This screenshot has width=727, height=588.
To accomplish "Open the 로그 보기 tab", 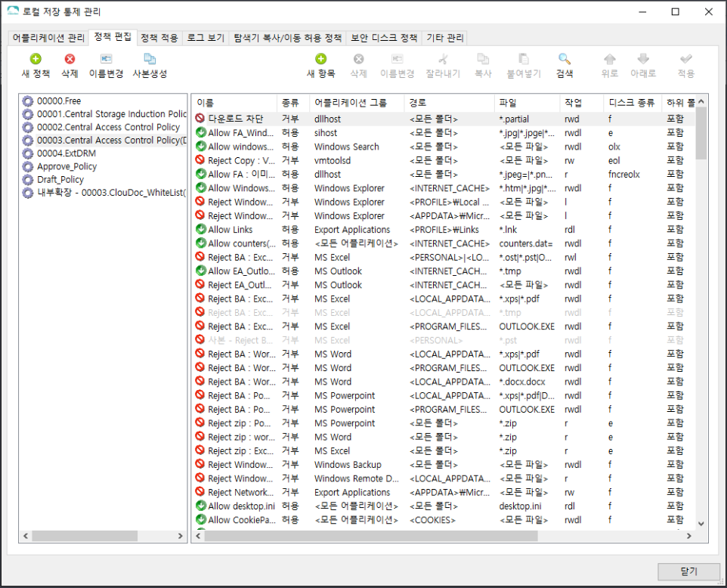I will coord(206,38).
